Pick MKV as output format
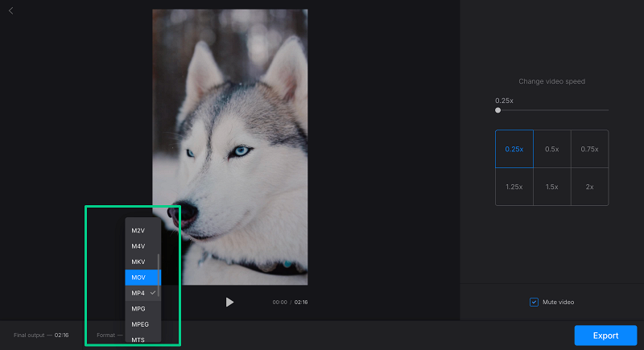Screen dimensions: 644x350 142,261
